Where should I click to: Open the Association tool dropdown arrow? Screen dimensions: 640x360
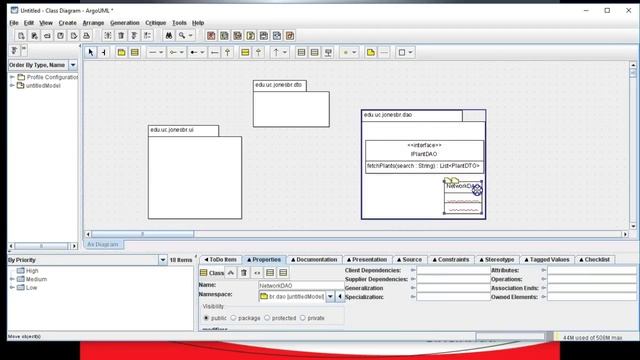(161, 52)
